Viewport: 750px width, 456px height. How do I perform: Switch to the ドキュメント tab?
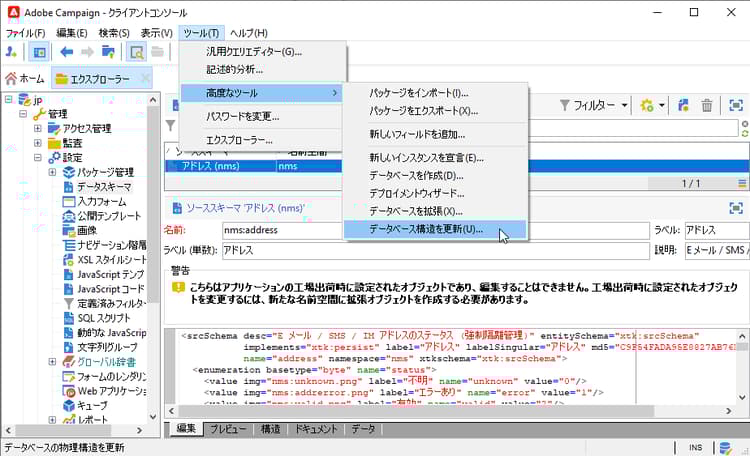[x=316, y=429]
